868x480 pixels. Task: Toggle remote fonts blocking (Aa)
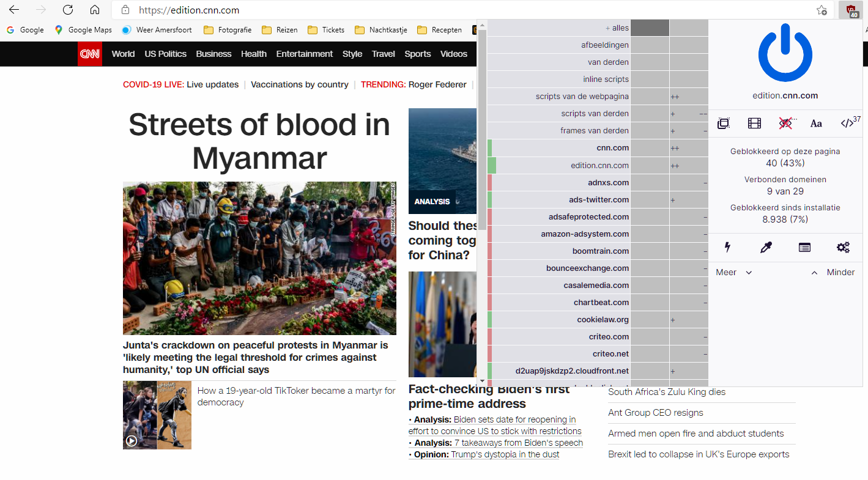tap(816, 124)
